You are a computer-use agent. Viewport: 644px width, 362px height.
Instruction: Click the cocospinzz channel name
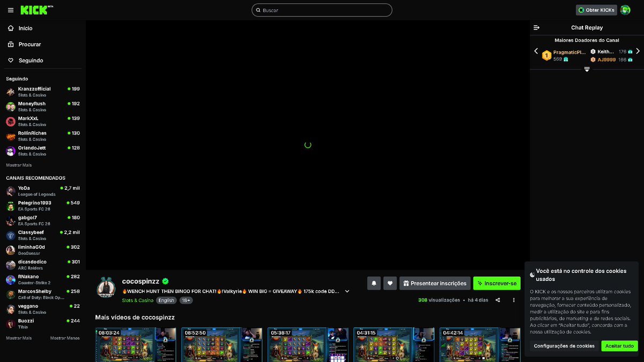coord(141,281)
